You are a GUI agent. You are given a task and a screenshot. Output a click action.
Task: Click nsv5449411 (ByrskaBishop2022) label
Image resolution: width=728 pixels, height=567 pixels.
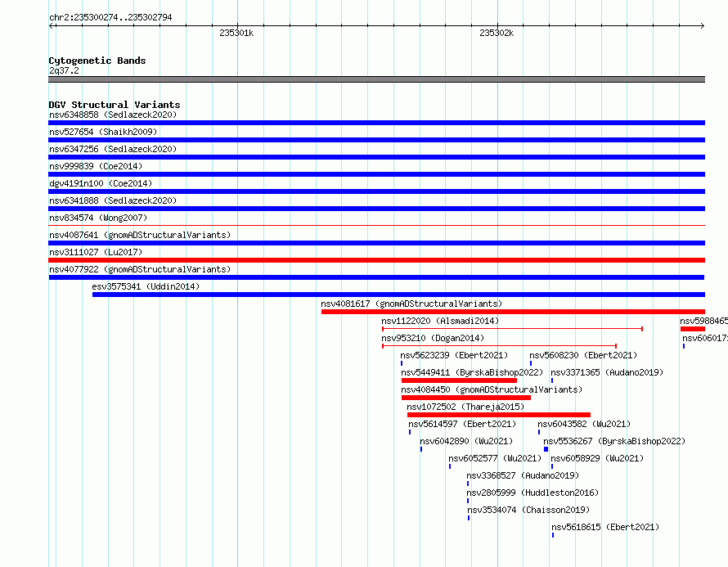coord(472,372)
